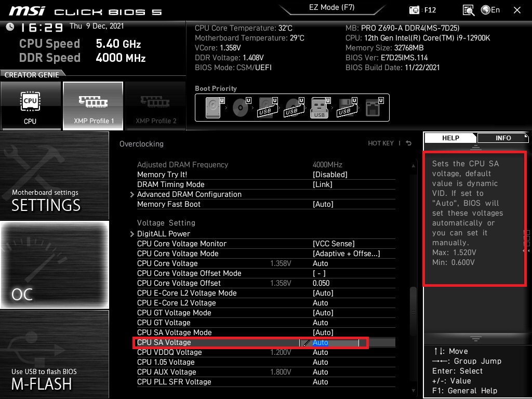Change DRAM Timing Mode from Link
The height and width of the screenshot is (399, 532).
point(322,184)
